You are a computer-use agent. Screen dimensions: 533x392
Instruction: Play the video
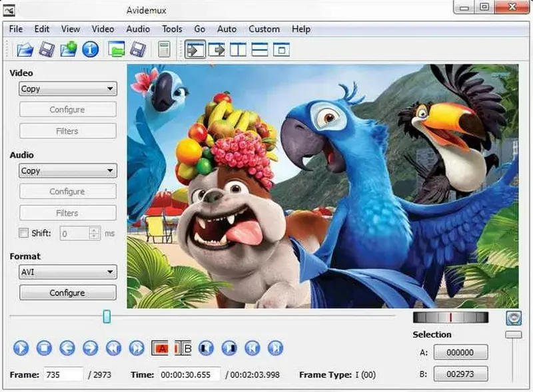coord(21,348)
